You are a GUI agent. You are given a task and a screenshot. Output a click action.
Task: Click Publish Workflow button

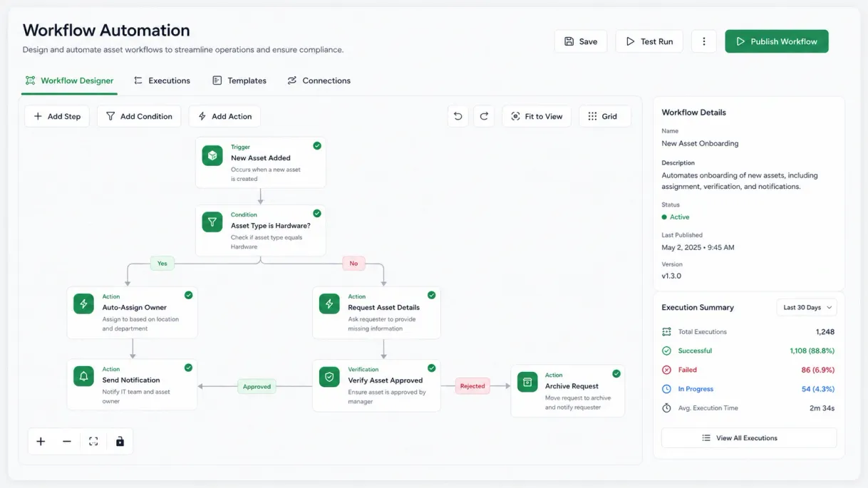[777, 41]
